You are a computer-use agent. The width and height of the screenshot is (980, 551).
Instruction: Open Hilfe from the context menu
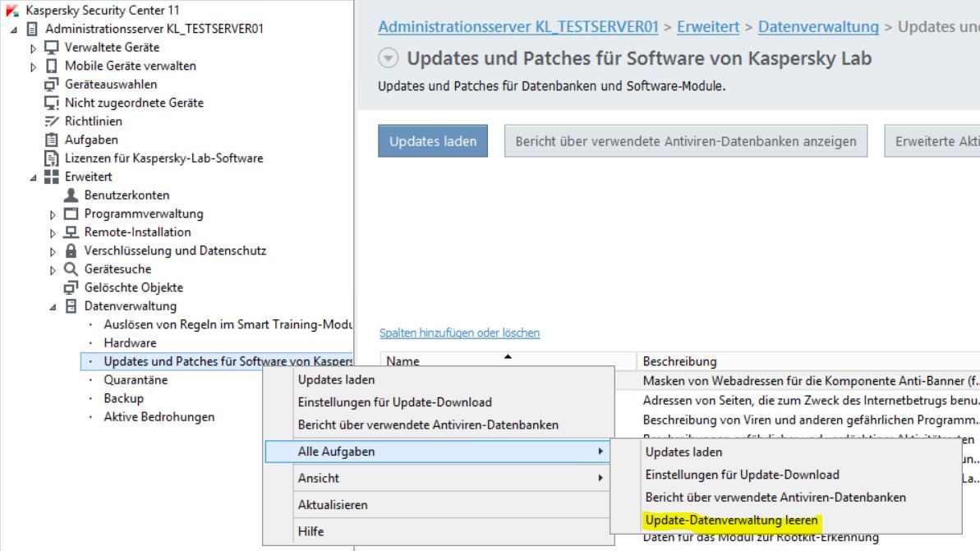[x=438, y=531]
